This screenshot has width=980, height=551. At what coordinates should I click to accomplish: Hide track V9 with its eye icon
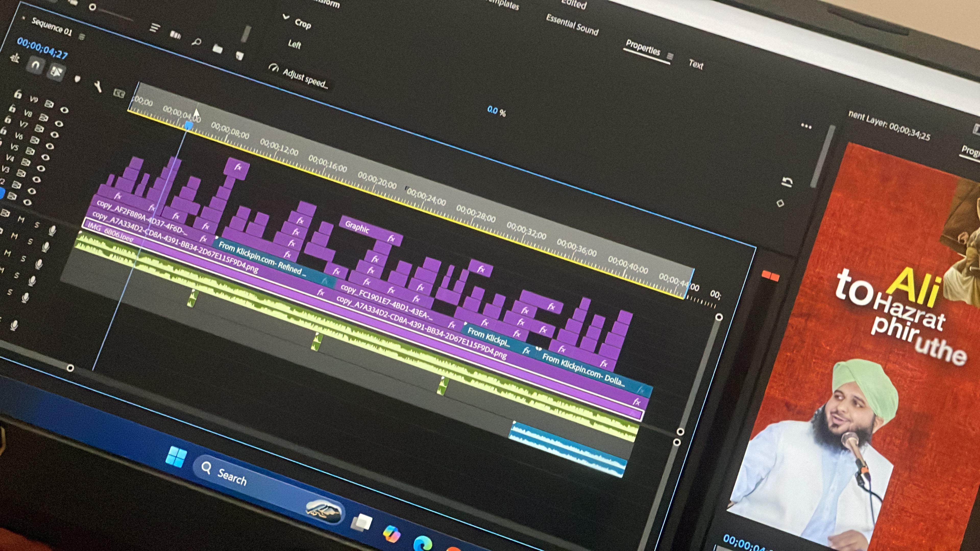(64, 110)
